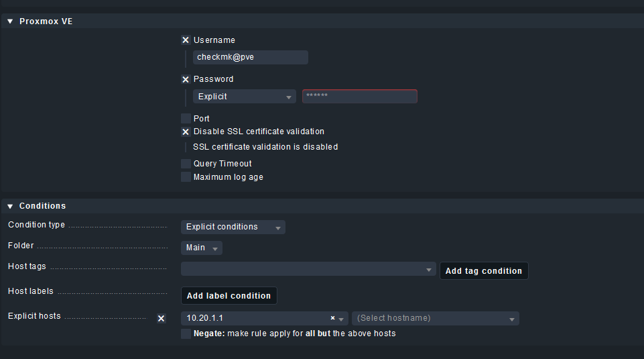Click the Add label condition button
644x359 pixels.
point(229,296)
